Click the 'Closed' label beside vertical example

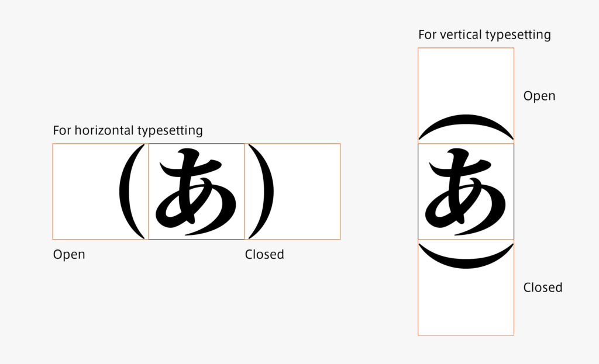[x=543, y=287]
